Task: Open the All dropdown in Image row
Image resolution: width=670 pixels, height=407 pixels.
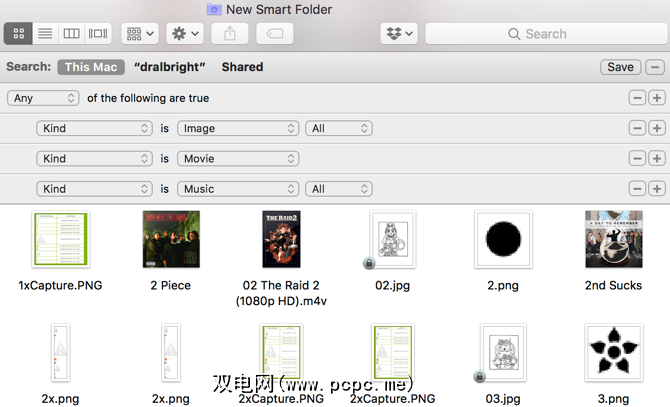Action: tap(339, 129)
